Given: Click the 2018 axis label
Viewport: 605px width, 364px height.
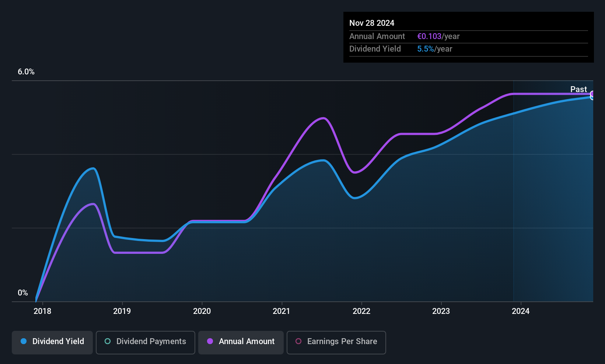Looking at the screenshot, I should click(42, 311).
